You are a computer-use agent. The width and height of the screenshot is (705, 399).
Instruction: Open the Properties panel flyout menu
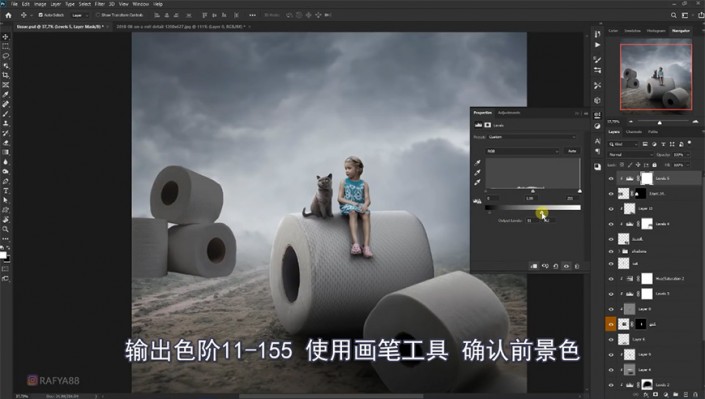(x=585, y=113)
